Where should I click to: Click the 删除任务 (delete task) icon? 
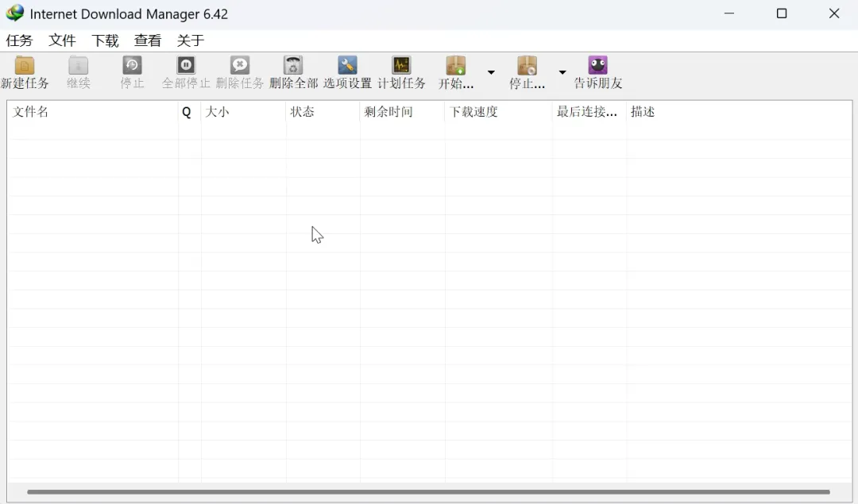(x=240, y=66)
